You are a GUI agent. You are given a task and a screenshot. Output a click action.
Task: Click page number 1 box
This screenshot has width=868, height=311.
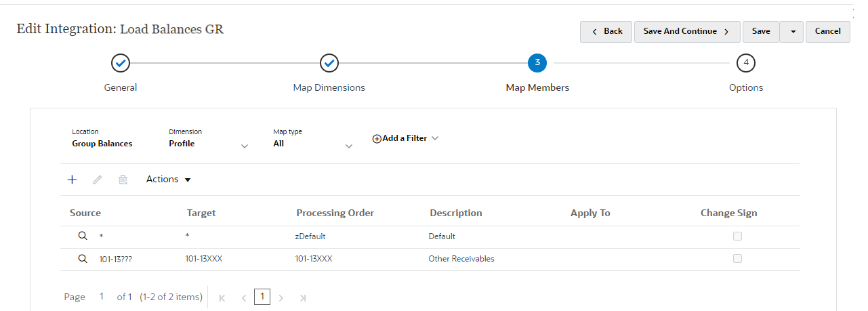tap(262, 297)
